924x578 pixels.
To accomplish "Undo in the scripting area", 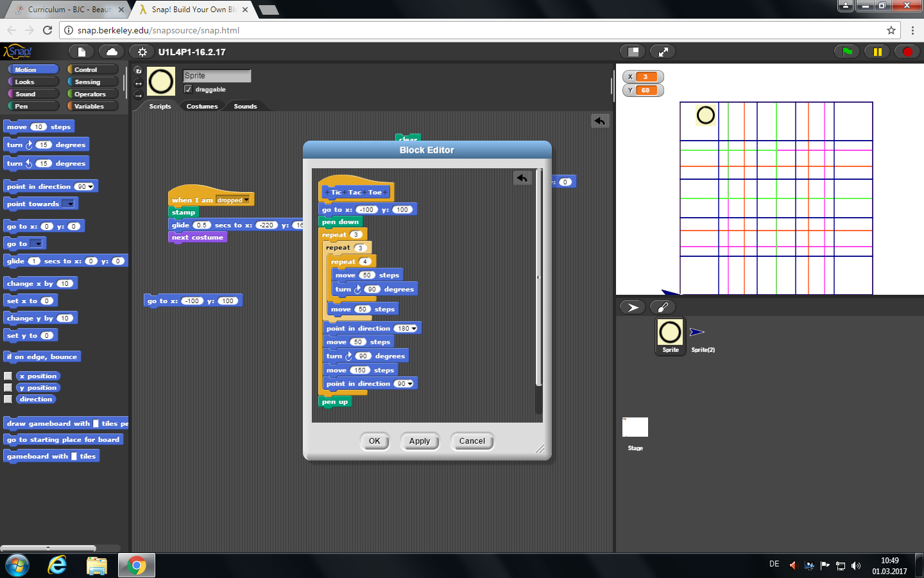I will click(600, 121).
